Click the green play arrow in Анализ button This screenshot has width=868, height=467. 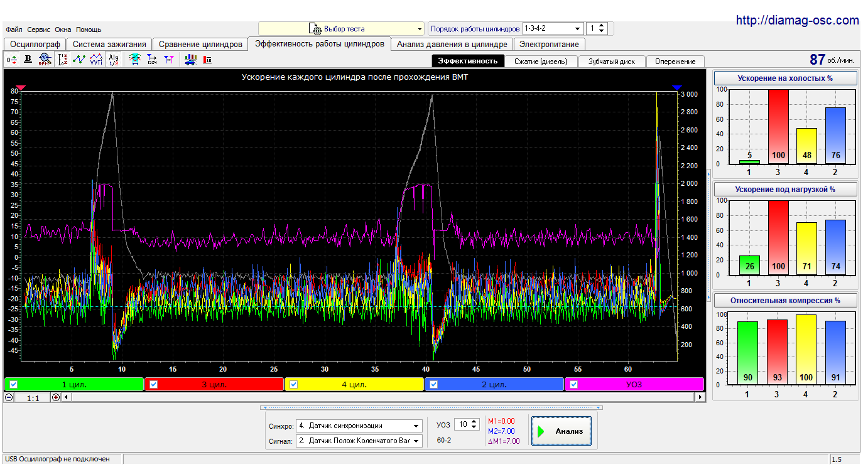click(540, 431)
